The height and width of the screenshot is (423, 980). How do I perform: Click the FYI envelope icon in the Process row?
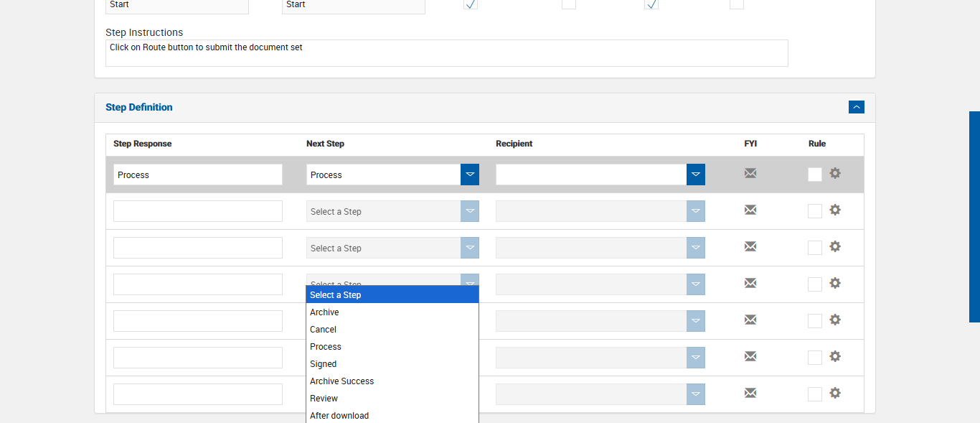pyautogui.click(x=750, y=173)
